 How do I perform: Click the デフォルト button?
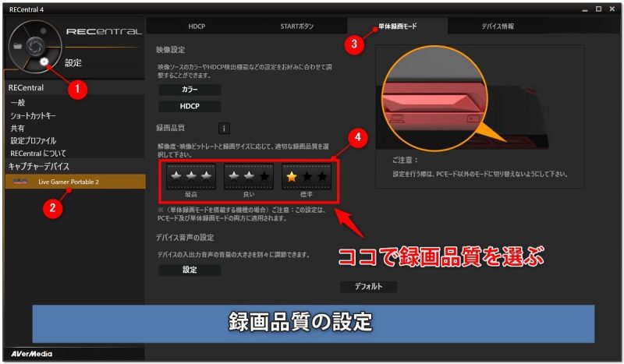pos(368,286)
